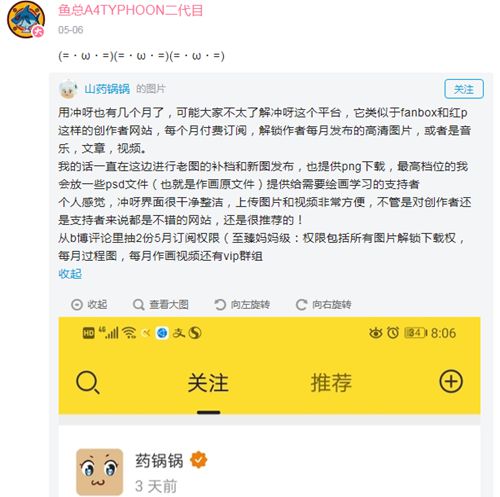
Task: Switch to the 关注 tab
Action: [x=208, y=382]
